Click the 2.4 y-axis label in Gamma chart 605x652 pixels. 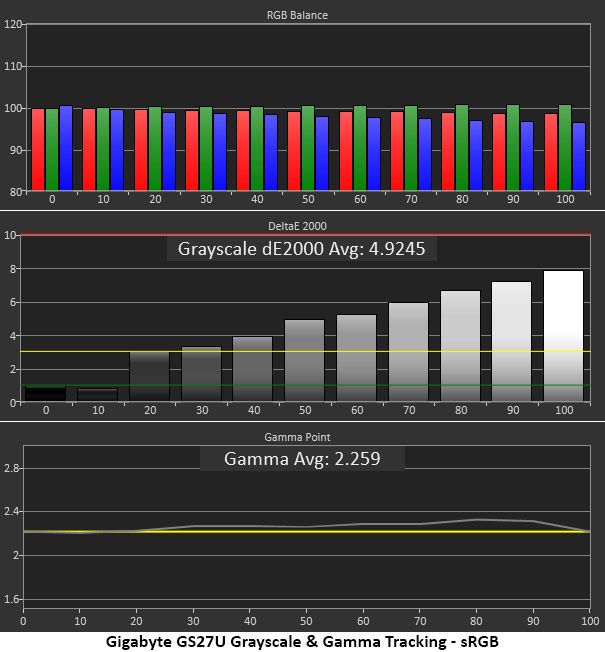click(x=12, y=511)
